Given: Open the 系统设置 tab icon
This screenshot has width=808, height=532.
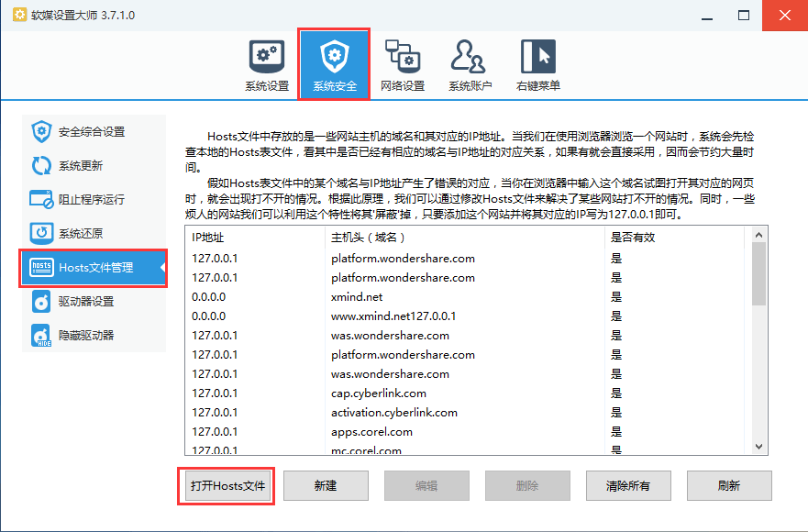Looking at the screenshot, I should (x=267, y=65).
